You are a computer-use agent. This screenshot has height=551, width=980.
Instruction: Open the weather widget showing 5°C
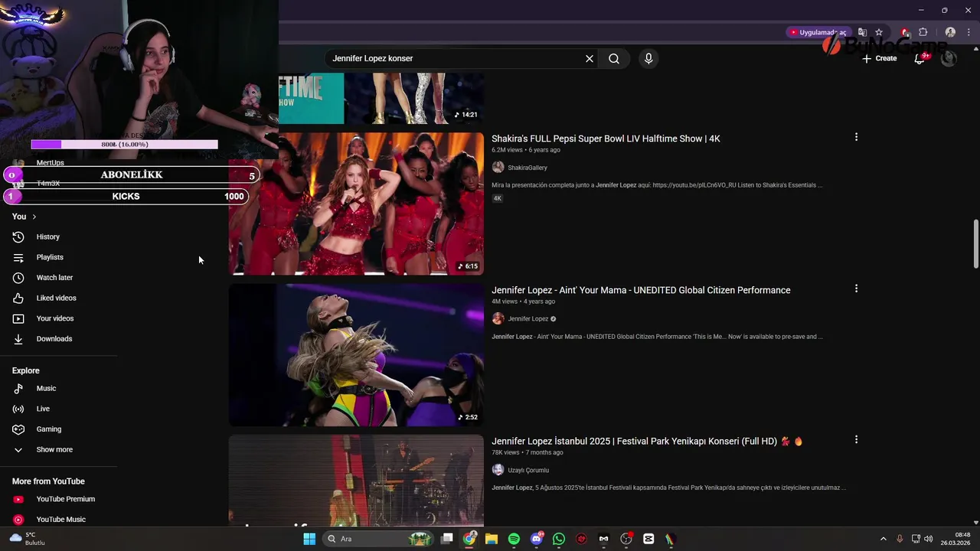coord(26,539)
